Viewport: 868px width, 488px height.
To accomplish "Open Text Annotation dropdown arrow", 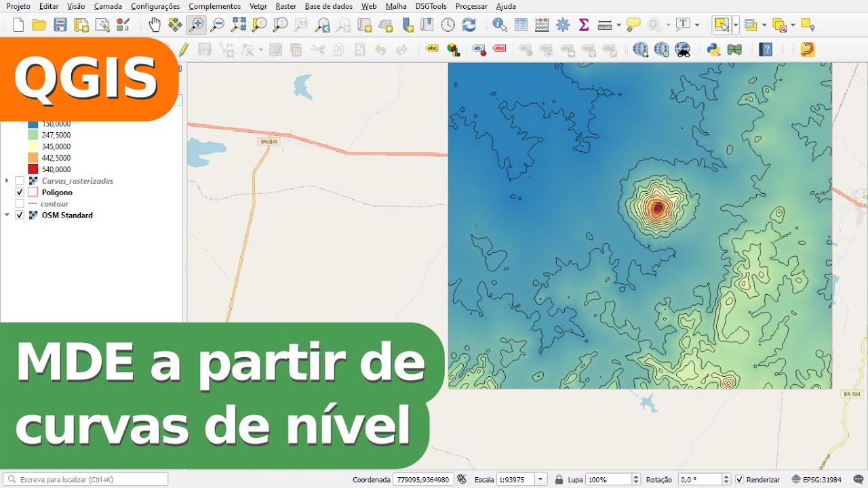I will pyautogui.click(x=696, y=26).
